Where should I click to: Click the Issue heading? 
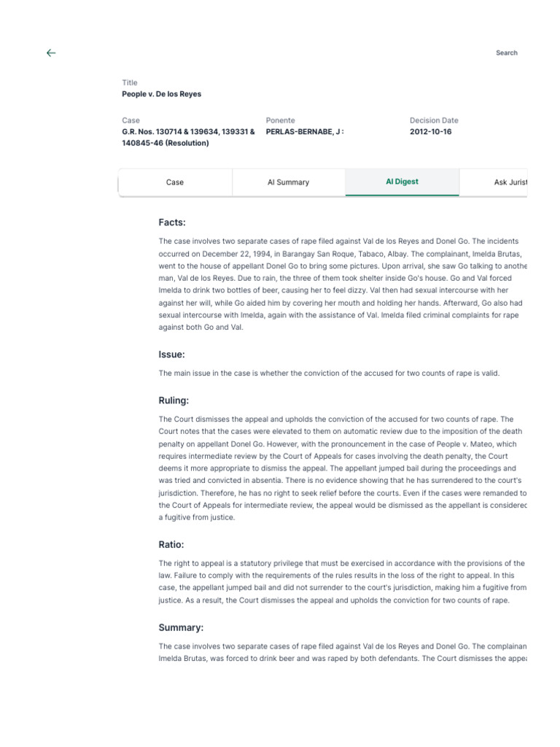pyautogui.click(x=171, y=355)
